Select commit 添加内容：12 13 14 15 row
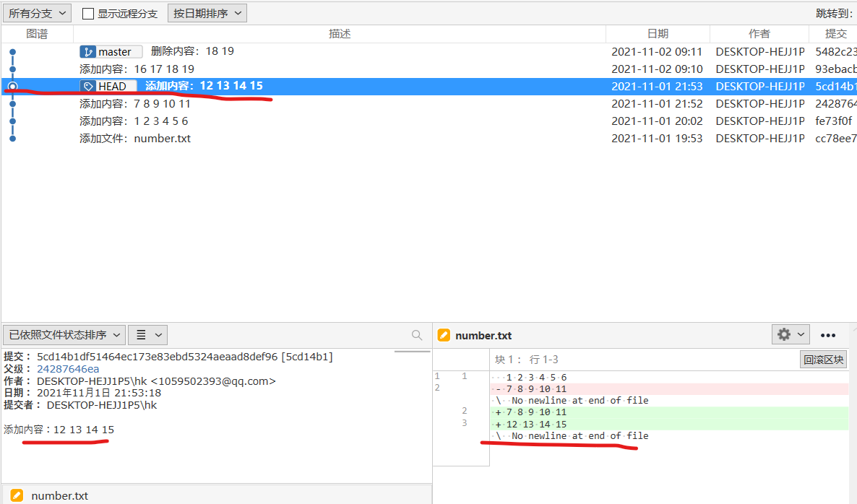857x504 pixels. coord(428,86)
